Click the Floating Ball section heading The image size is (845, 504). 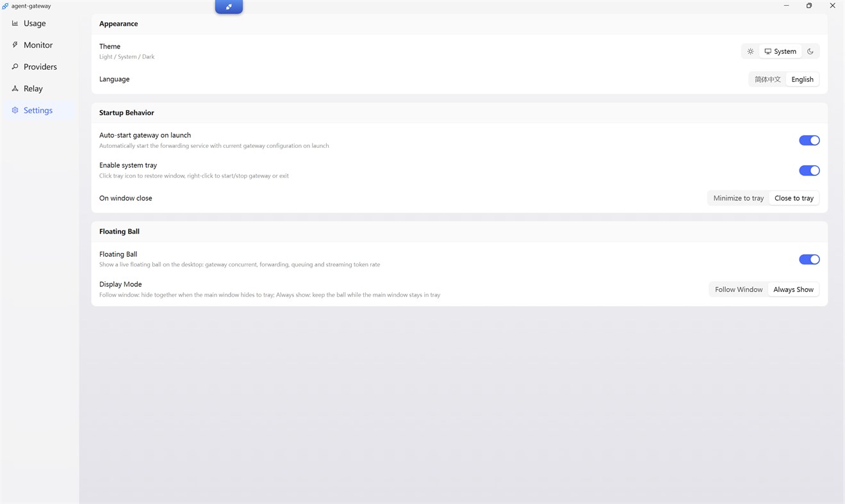point(119,231)
